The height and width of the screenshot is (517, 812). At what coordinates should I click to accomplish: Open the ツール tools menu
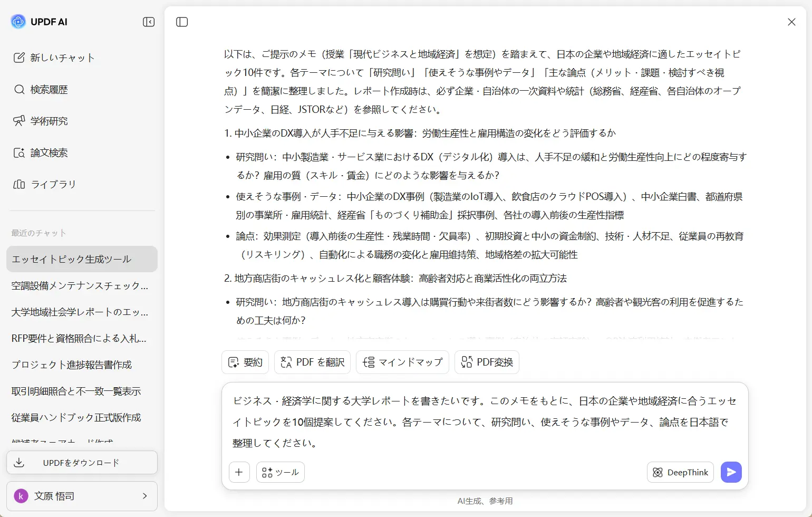(x=281, y=472)
